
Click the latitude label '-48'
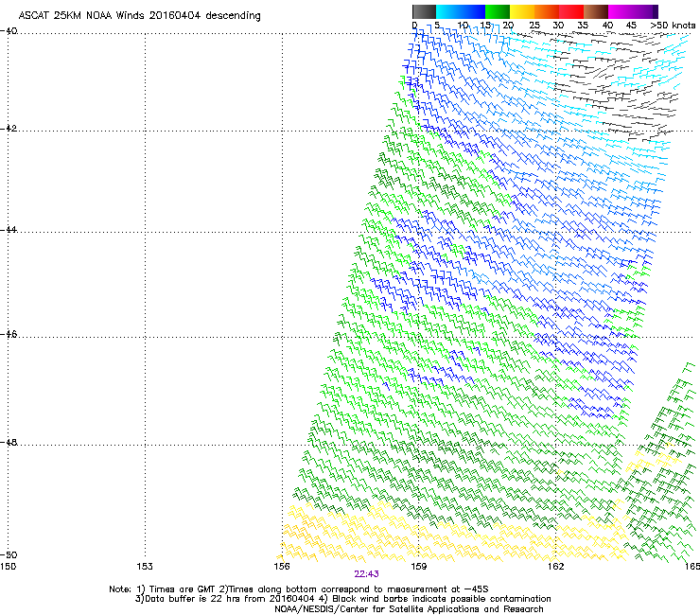[x=9, y=442]
